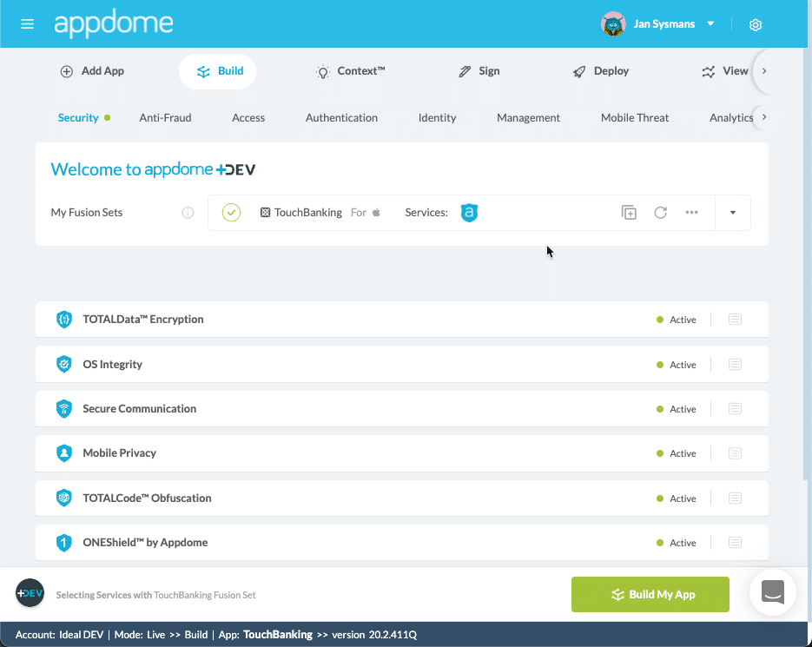Open TOTALData Encryption details list icon
Screen dimensions: 812x647
(735, 319)
